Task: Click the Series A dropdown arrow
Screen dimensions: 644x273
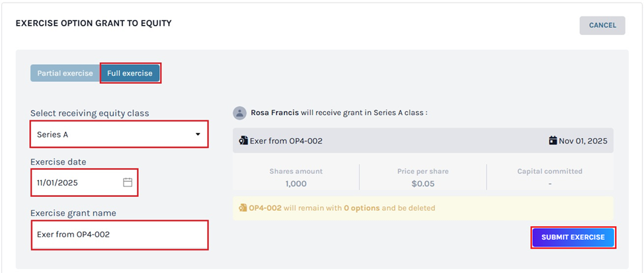Action: (198, 135)
